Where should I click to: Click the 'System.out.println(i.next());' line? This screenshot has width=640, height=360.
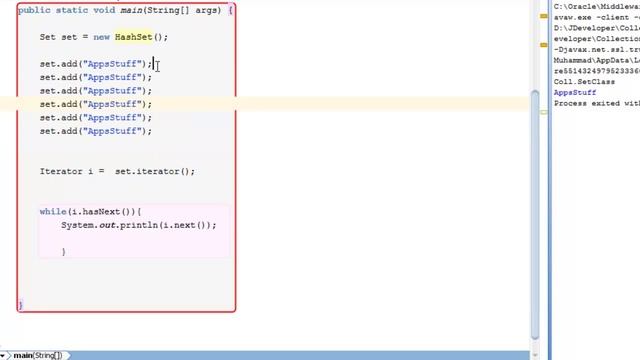[139, 225]
